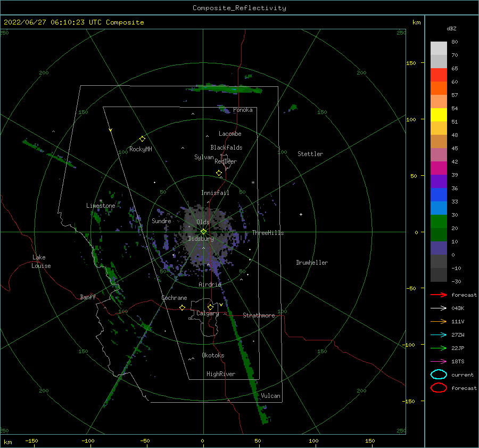The height and width of the screenshot is (448, 479).
Task: Click the orange 111V arrow icon
Action: pos(439,321)
